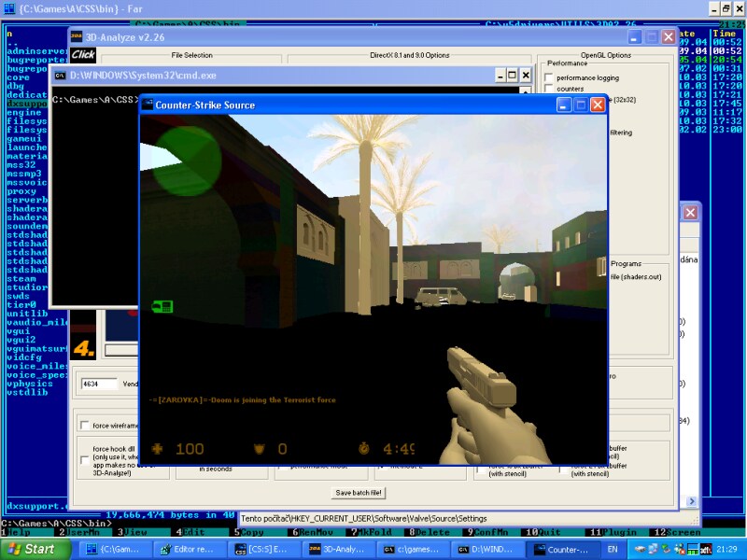
Task: Click the Far 12Screen function key
Action: pyautogui.click(x=678, y=532)
